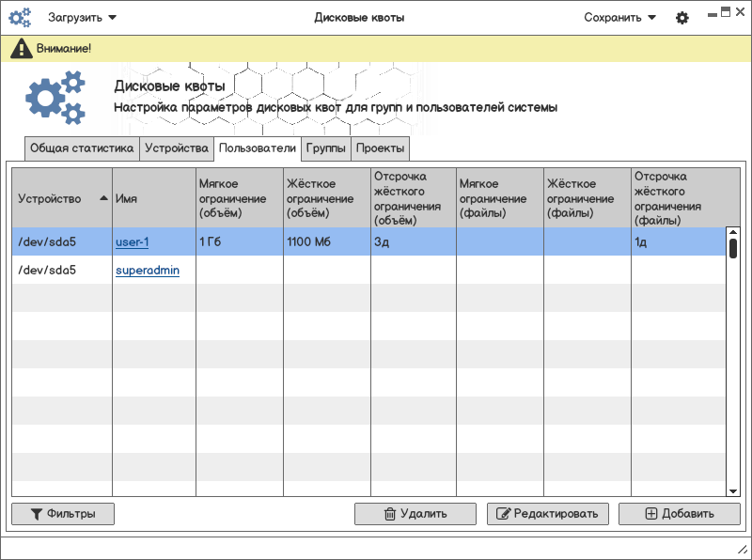
Task: Open the superadmin link
Action: pos(148,271)
